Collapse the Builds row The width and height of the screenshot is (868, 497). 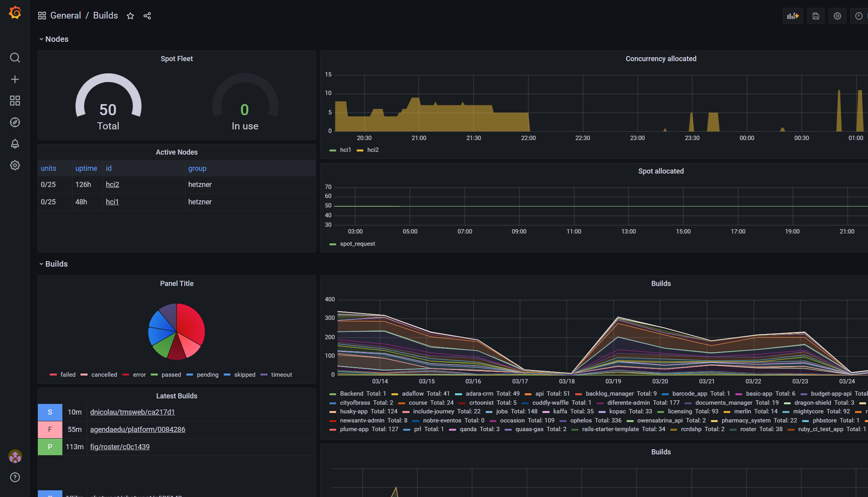click(x=56, y=264)
